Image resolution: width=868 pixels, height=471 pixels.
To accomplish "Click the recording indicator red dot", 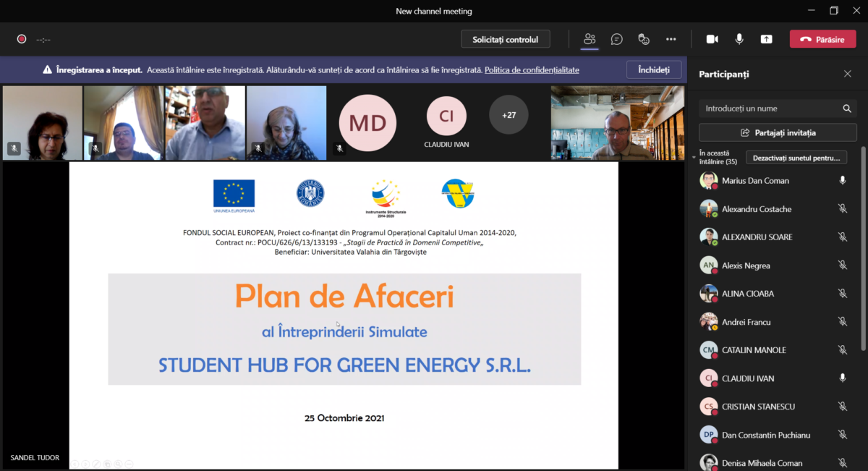I will click(x=22, y=39).
